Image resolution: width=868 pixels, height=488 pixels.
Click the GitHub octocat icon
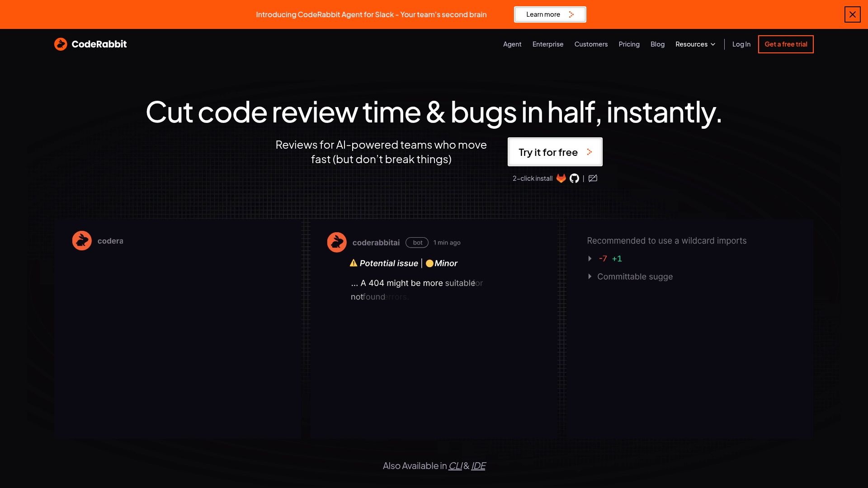tap(574, 178)
